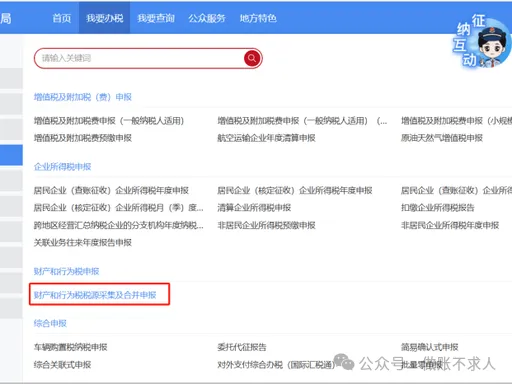The height and width of the screenshot is (384, 512).
Task: Open the 征纳互动 cartoon officer assistant
Action: tap(482, 41)
